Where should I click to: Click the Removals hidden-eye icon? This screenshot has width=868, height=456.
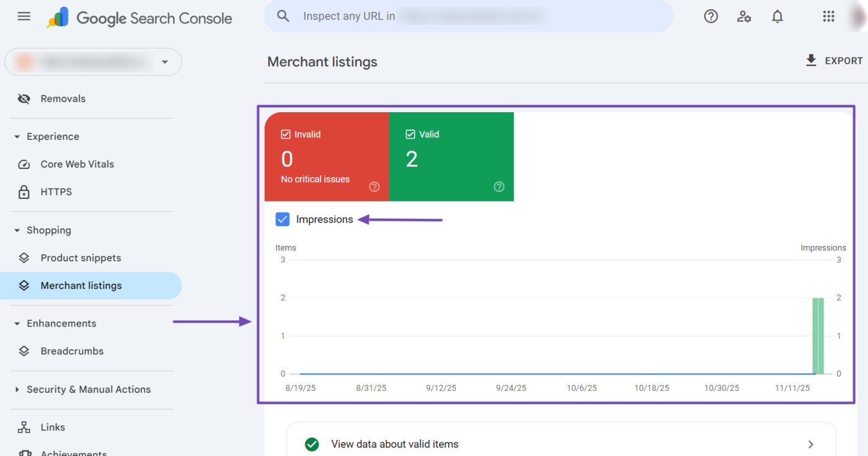(x=24, y=98)
